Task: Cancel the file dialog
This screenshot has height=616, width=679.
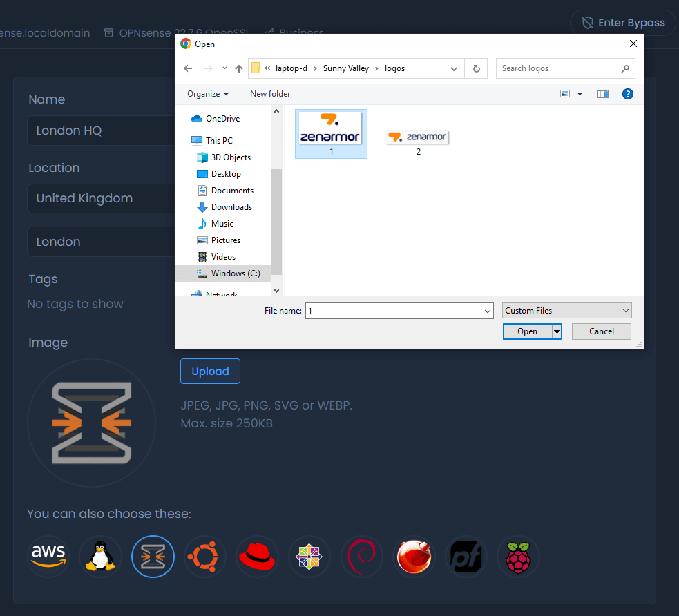Action: point(601,331)
